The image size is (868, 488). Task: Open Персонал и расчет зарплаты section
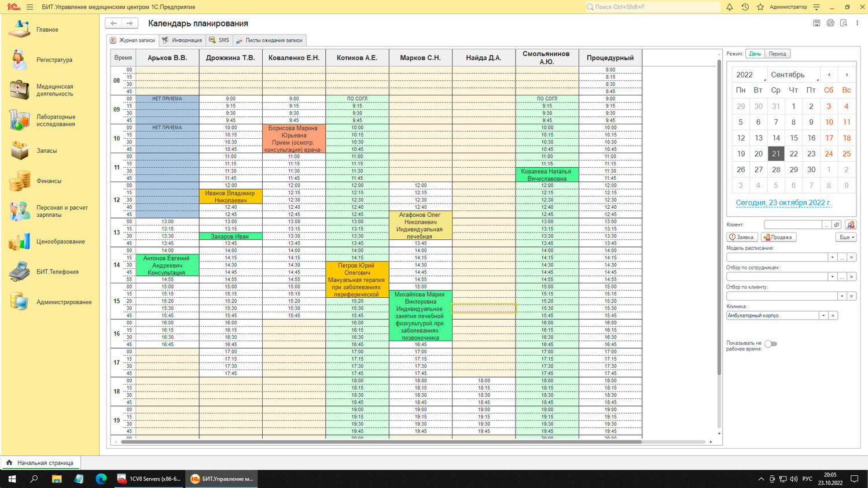(x=62, y=211)
